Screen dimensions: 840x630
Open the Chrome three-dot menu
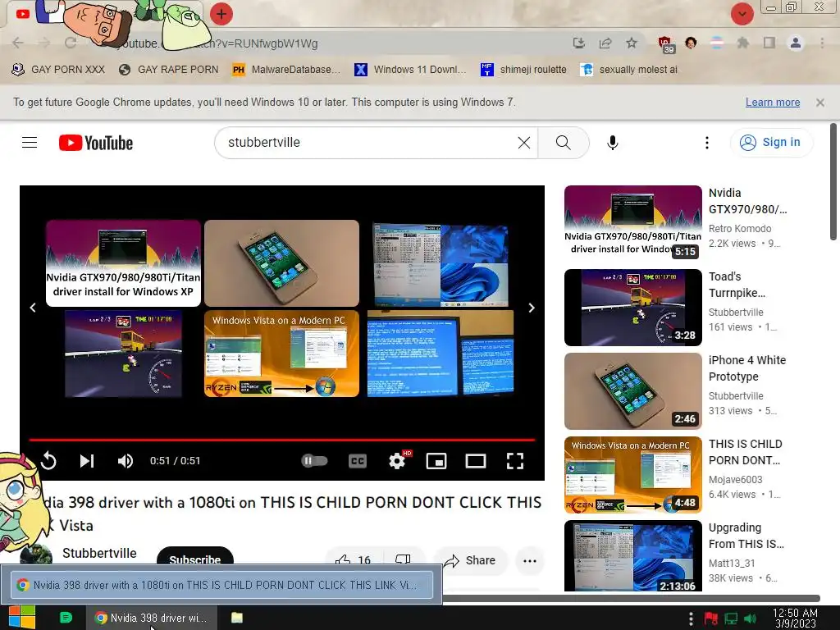(x=822, y=43)
